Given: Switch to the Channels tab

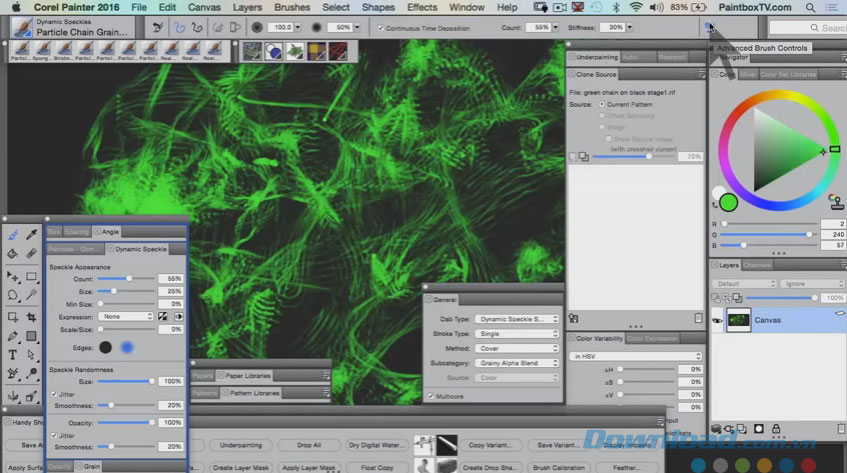Looking at the screenshot, I should [x=757, y=265].
